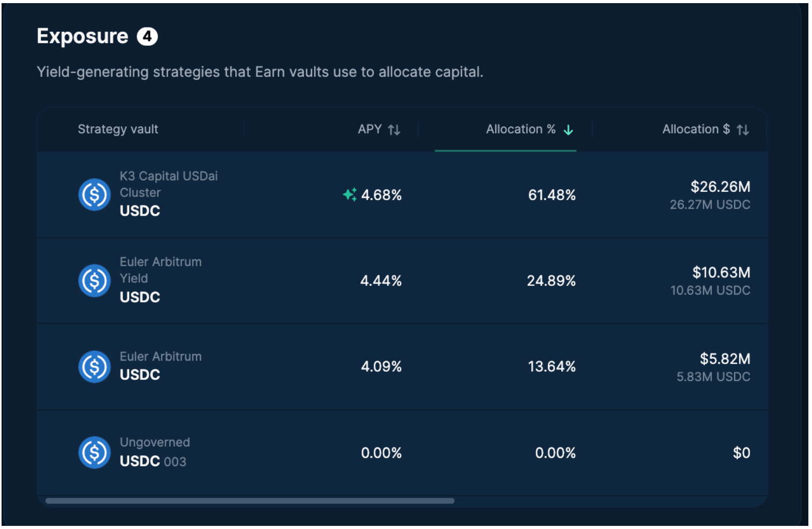The width and height of the screenshot is (812, 529).
Task: Click the 4.09% APY of Euler Arbitrum
Action: pyautogui.click(x=381, y=367)
